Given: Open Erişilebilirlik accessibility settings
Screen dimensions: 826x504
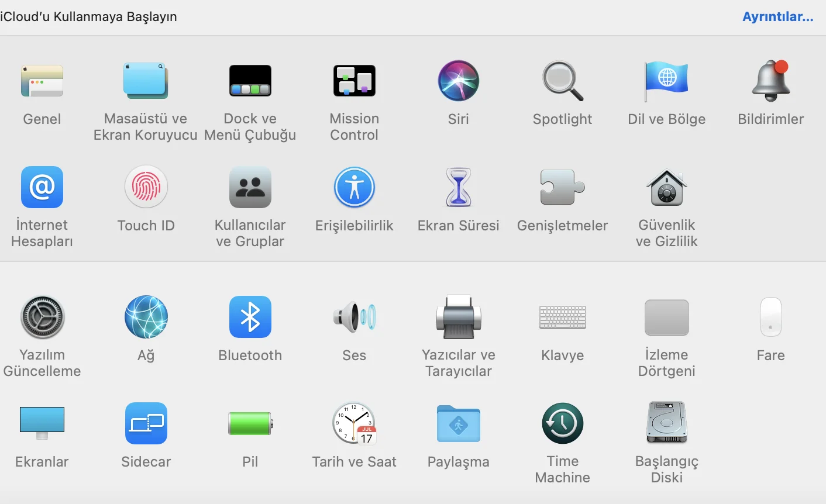Looking at the screenshot, I should point(355,188).
